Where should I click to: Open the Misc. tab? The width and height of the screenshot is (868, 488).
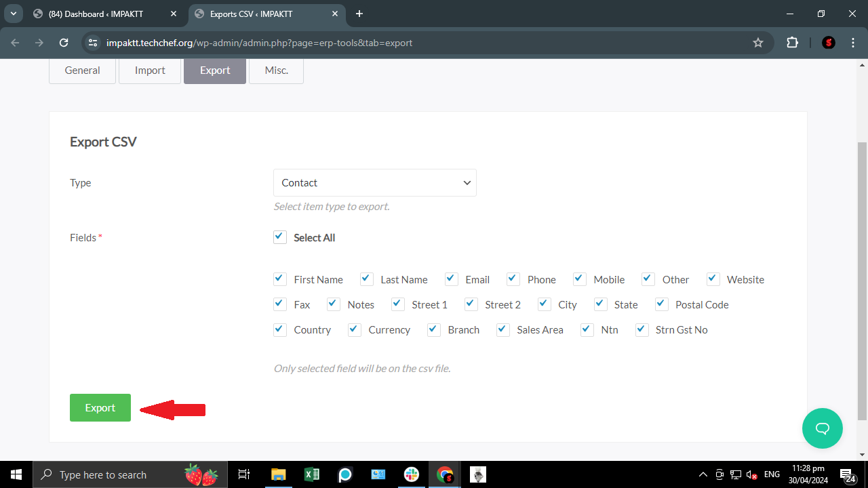(276, 70)
